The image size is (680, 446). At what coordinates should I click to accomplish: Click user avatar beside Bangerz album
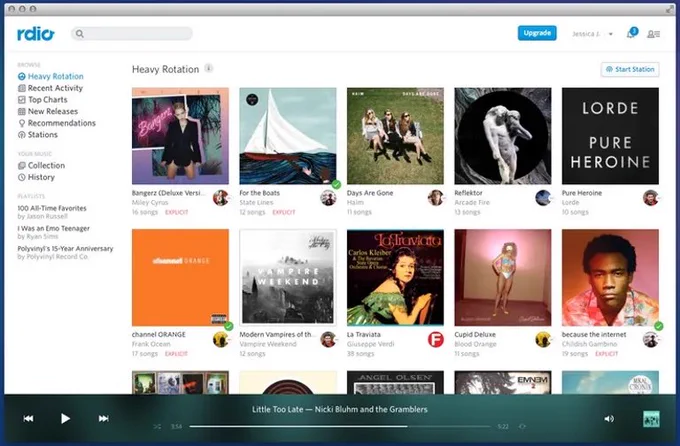tap(221, 198)
